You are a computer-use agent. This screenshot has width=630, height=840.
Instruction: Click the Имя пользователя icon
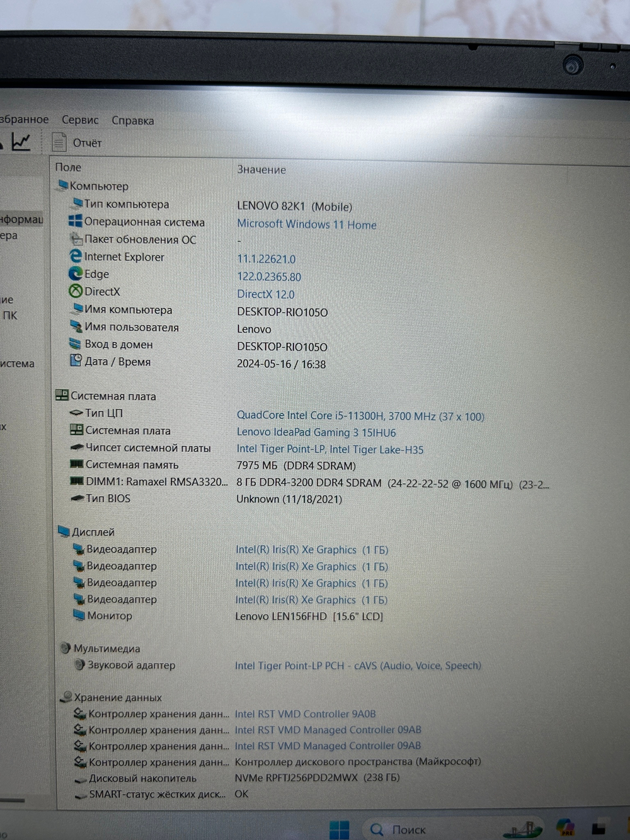[77, 326]
